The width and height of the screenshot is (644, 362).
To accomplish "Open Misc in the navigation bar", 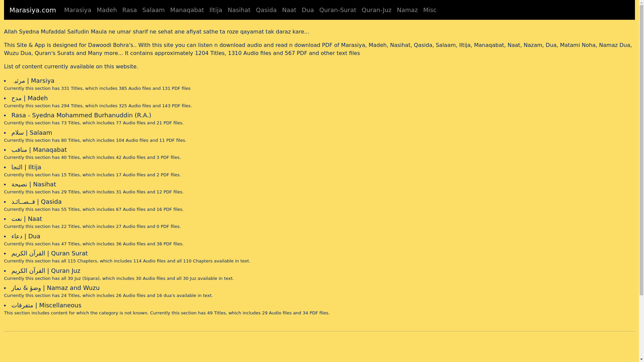I will [430, 10].
